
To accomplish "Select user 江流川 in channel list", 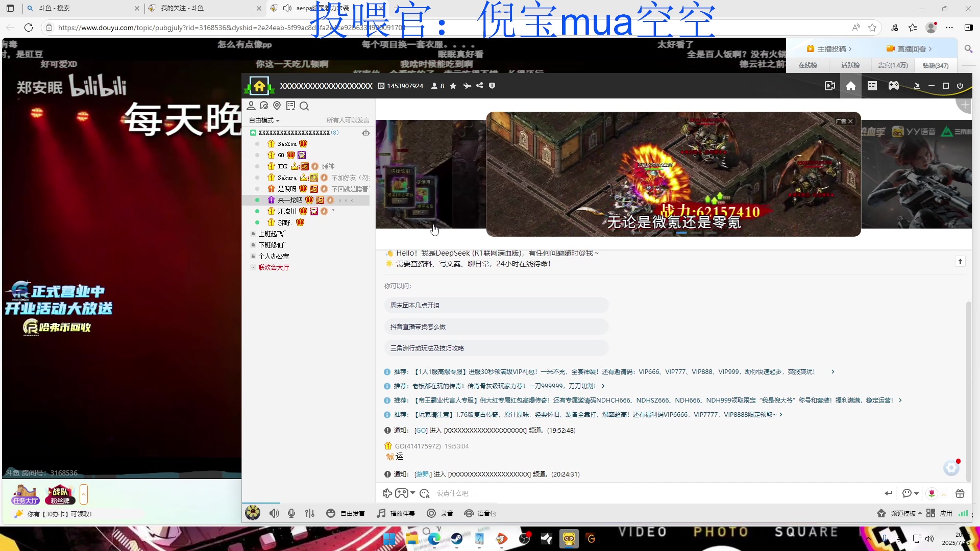I will click(287, 211).
